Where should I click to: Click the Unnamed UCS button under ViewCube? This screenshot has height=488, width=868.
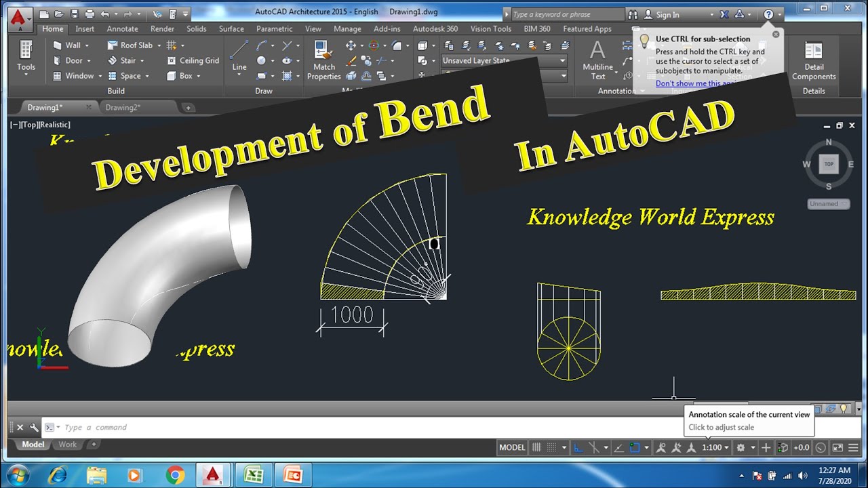click(828, 203)
